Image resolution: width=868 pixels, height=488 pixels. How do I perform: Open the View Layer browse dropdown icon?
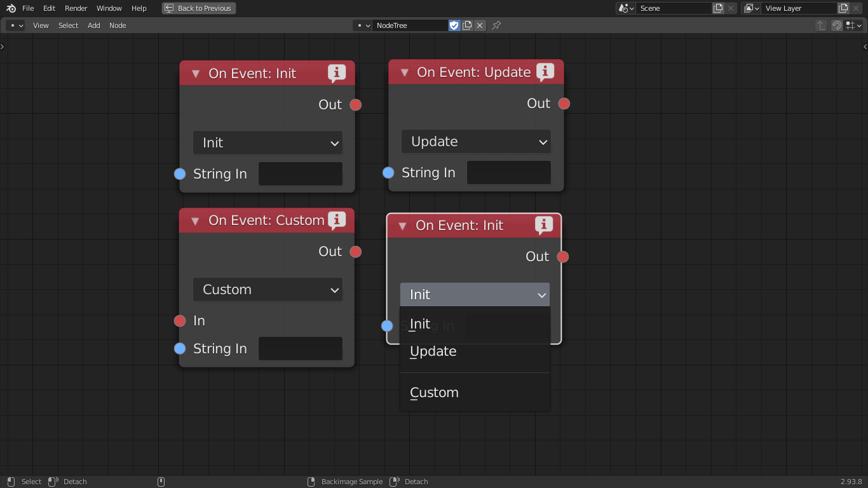752,8
